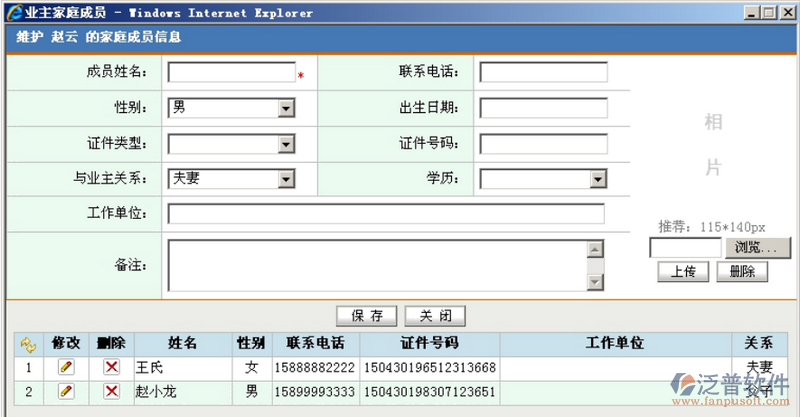
Task: Open the 与业主关系 dropdown
Action: pos(285,179)
